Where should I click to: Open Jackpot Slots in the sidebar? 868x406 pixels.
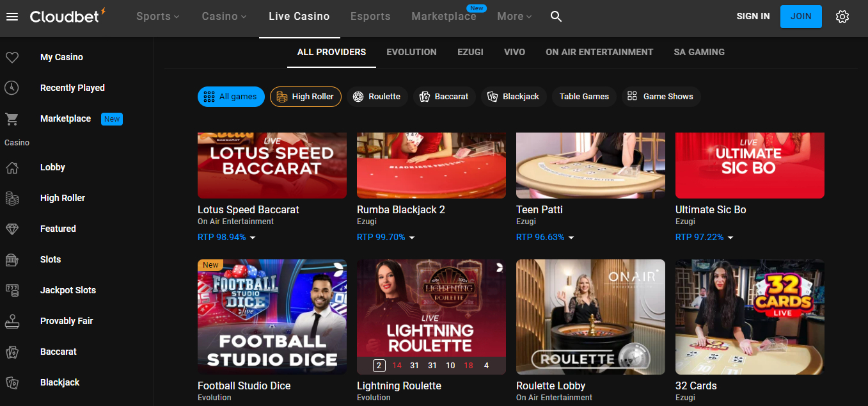(68, 290)
